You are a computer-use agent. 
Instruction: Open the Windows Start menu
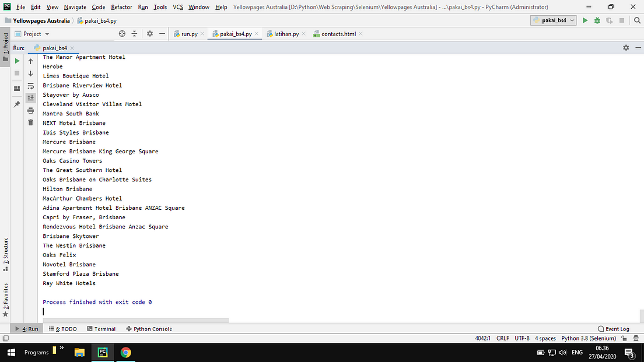click(x=11, y=352)
